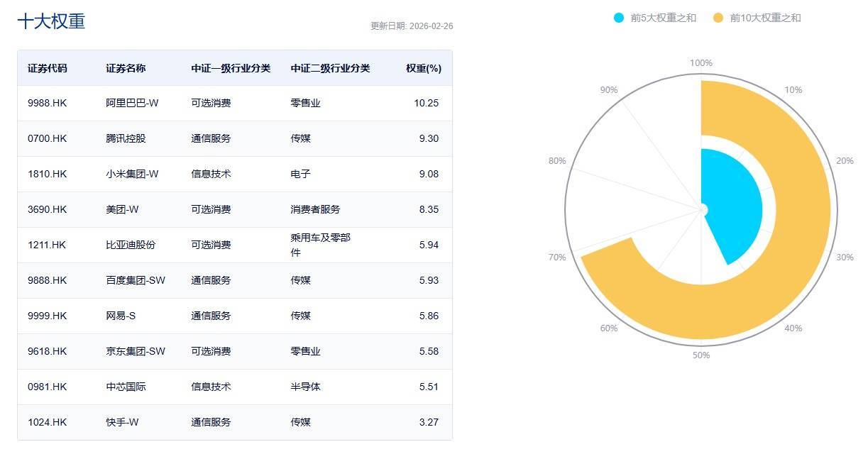Click the 1810.HK security code
This screenshot has width=868, height=454.
coord(48,174)
